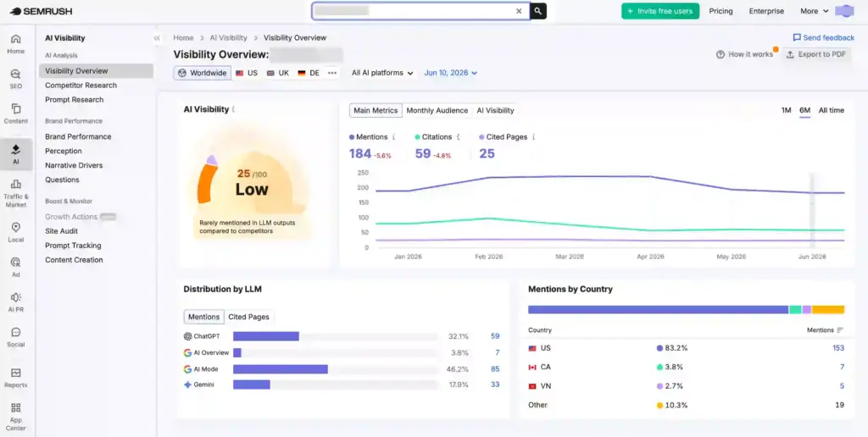Screen dimensions: 868x437
Task: Switch chart range to All time
Action: (x=832, y=110)
